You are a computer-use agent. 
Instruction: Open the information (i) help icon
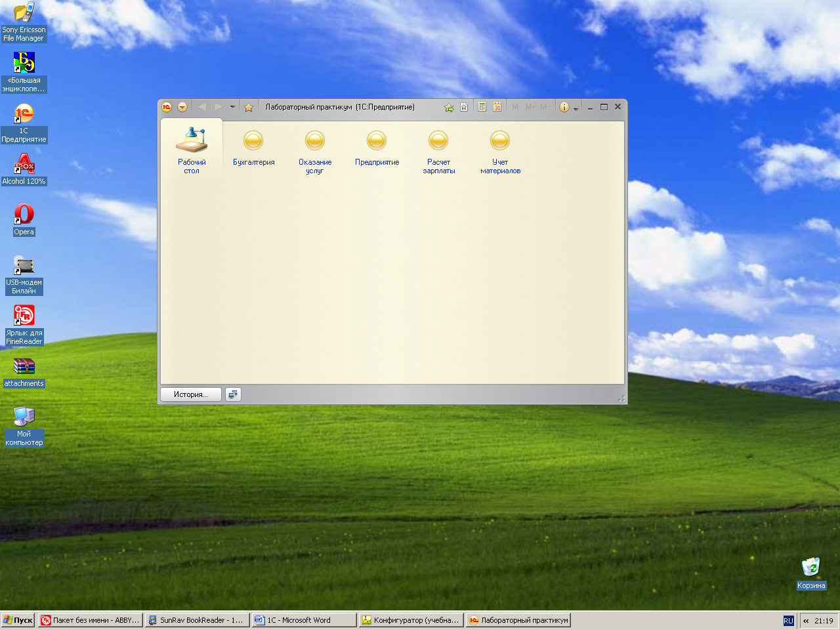564,107
